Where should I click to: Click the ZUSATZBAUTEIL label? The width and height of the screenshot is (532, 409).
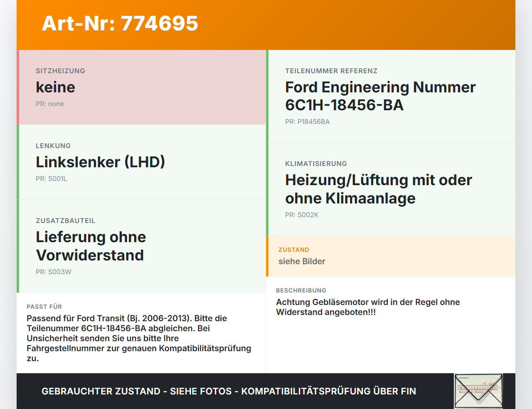pyautogui.click(x=65, y=221)
